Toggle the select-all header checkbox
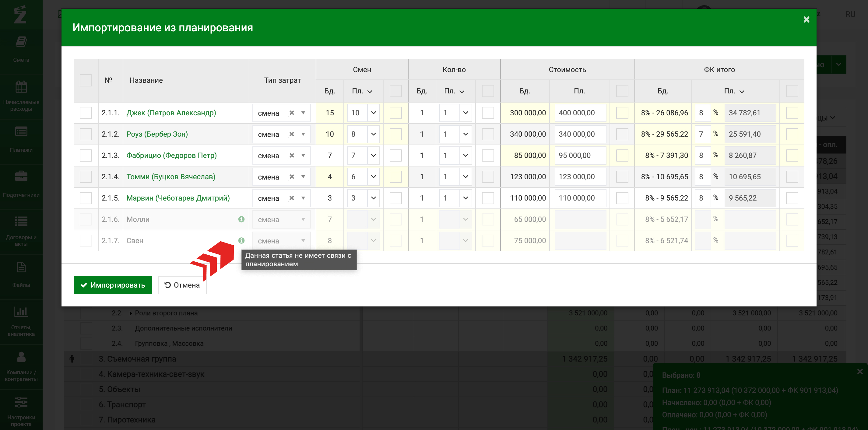The height and width of the screenshot is (430, 868). point(86,80)
